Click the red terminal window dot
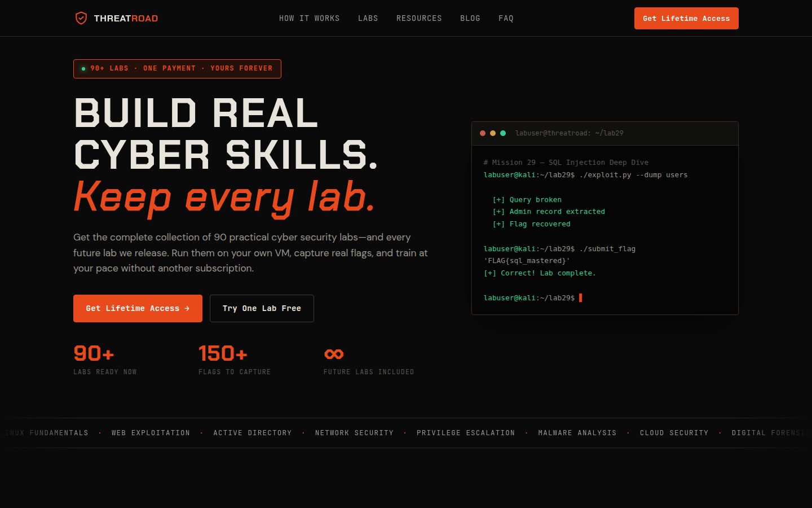 pyautogui.click(x=483, y=133)
